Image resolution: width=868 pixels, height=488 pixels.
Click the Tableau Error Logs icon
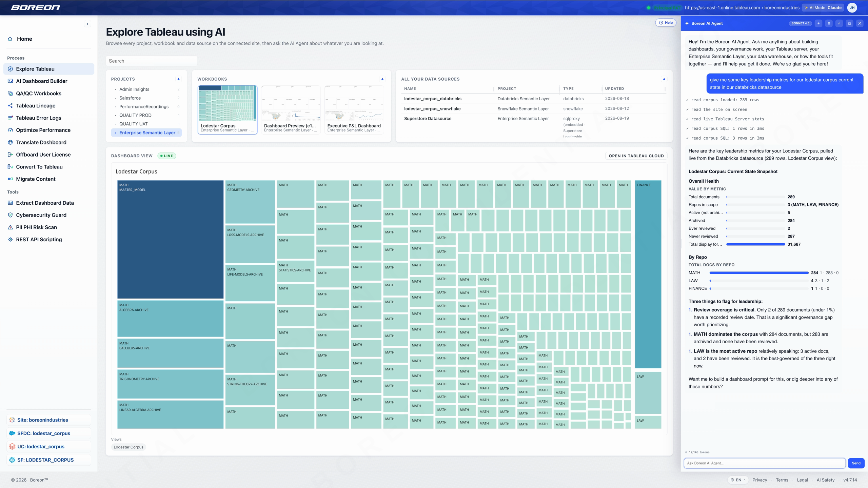(10, 118)
